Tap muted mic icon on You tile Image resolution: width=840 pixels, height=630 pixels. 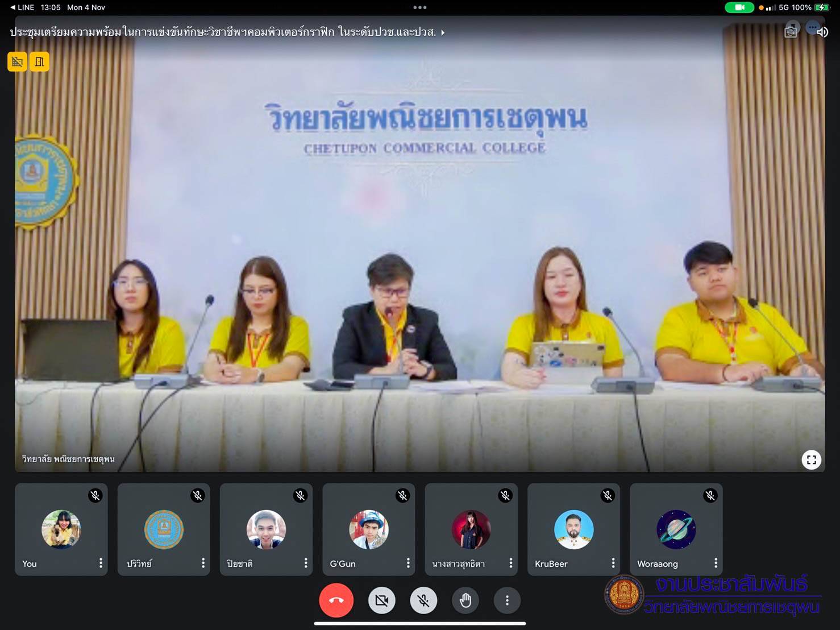point(95,495)
